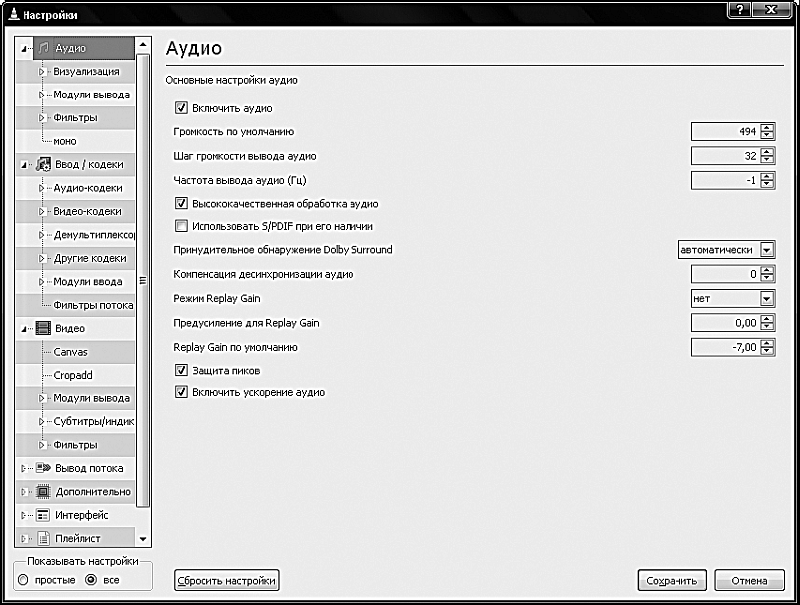Viewport: 800px width, 605px height.
Task: Select Canvas under Видео
Action: (x=70, y=352)
